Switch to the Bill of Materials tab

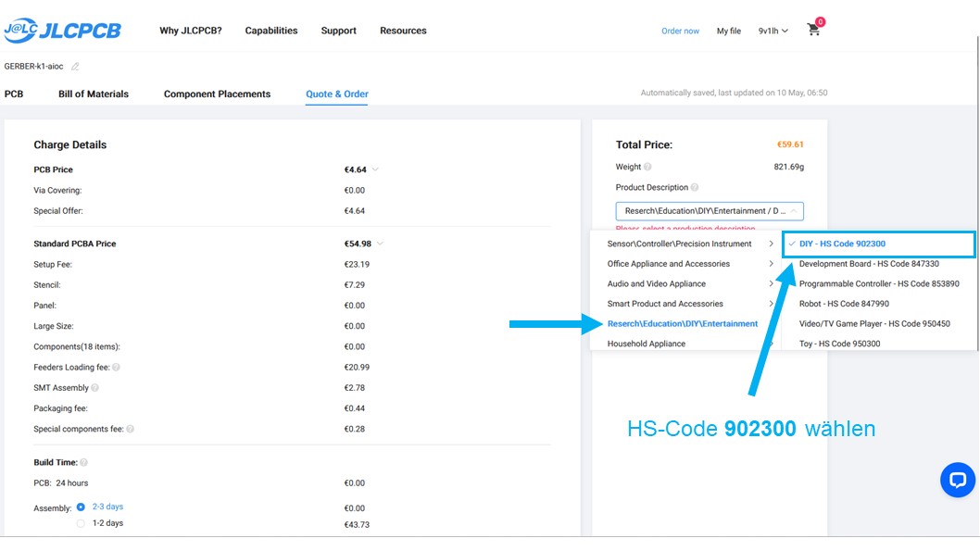(x=94, y=94)
